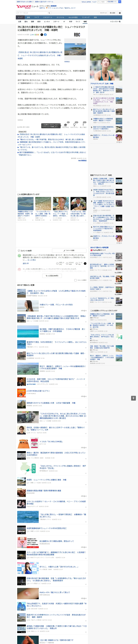Dismiss the 沖縄観光の男女3人 recommended card
138x644 pixels.
pyautogui.click(x=33, y=220)
